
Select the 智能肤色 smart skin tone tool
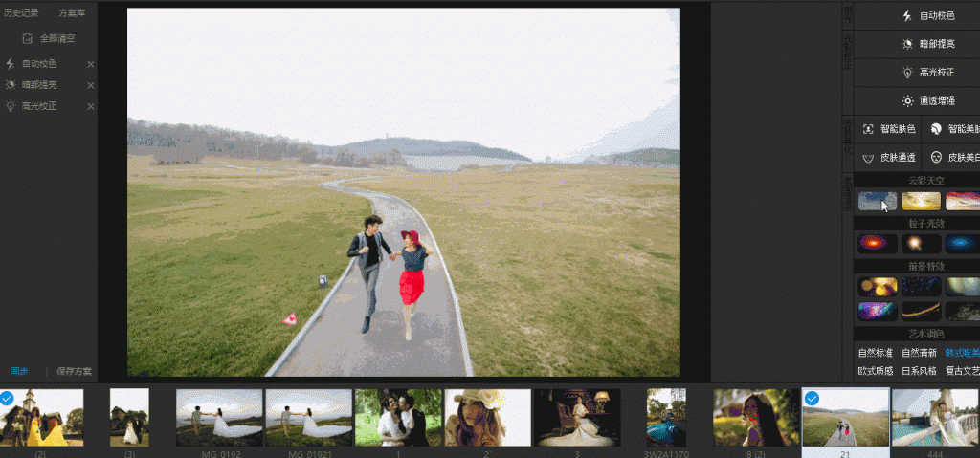889,129
